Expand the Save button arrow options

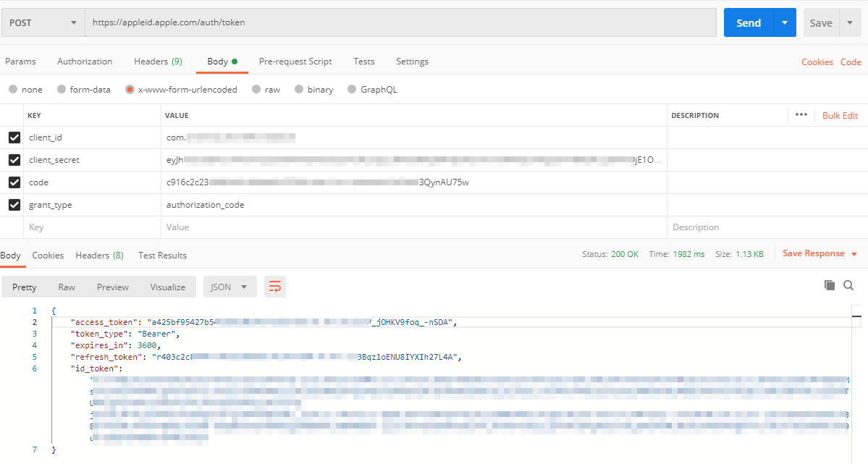coord(850,22)
